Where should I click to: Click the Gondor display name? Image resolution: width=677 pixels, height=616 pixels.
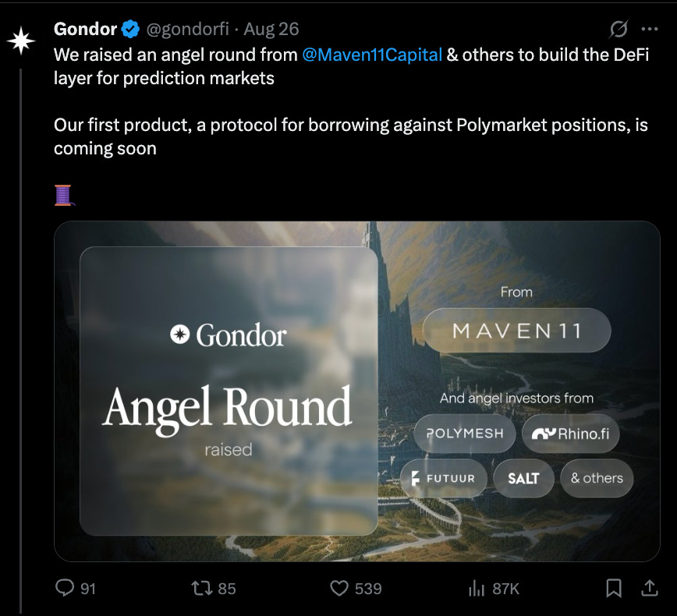(x=85, y=30)
